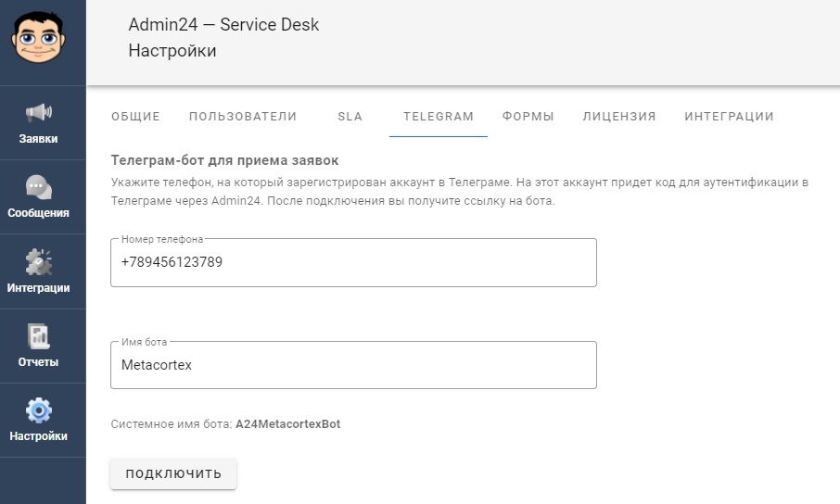The width and height of the screenshot is (840, 504).
Task: Select the Telegram tab
Action: [439, 117]
